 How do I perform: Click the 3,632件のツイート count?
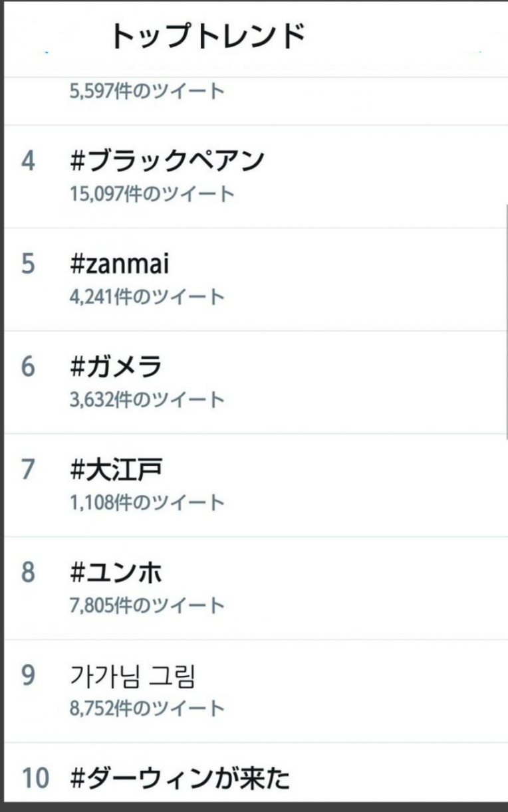[x=147, y=399]
